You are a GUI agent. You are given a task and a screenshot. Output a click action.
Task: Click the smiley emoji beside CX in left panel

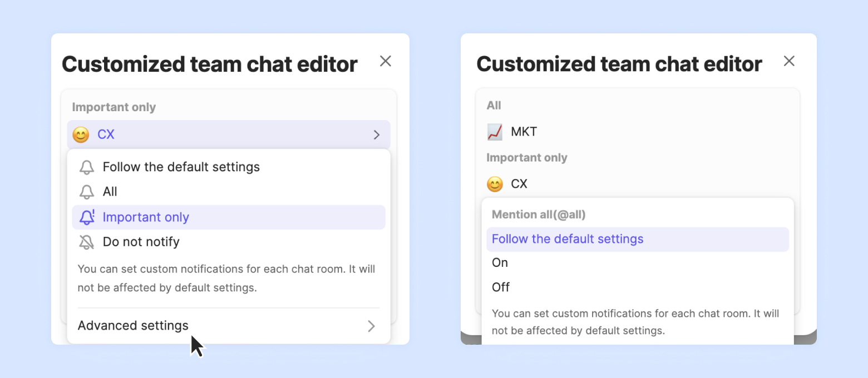(81, 135)
